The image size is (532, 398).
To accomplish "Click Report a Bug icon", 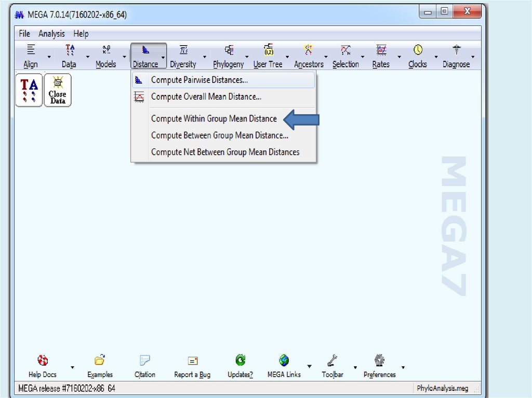I will (193, 361).
